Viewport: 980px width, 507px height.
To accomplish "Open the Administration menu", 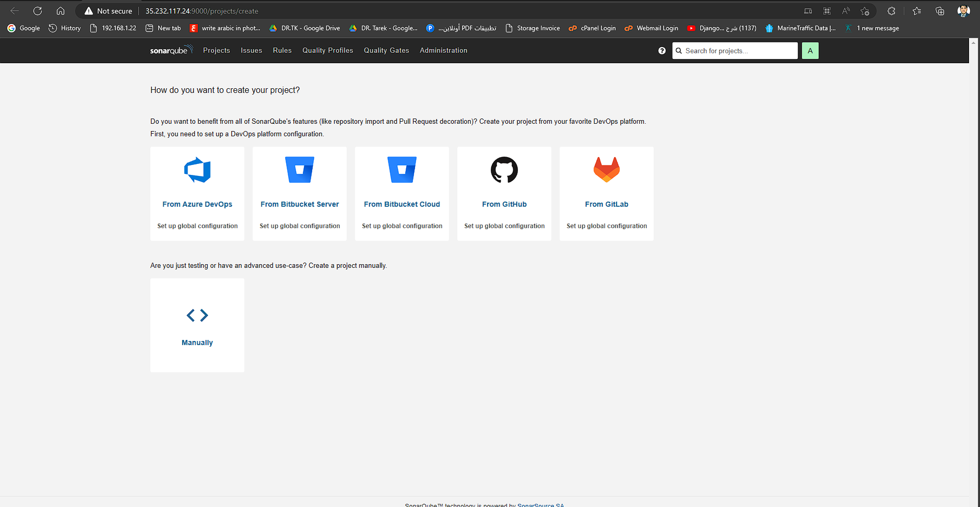I will pos(443,50).
